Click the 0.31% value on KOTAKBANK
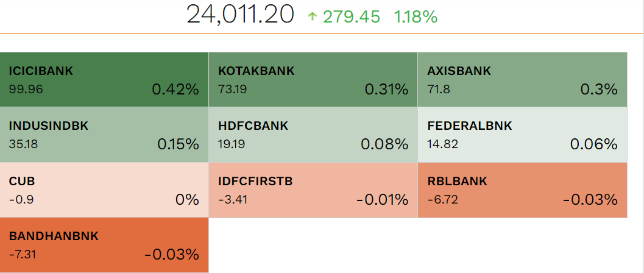The image size is (644, 273). tap(386, 90)
